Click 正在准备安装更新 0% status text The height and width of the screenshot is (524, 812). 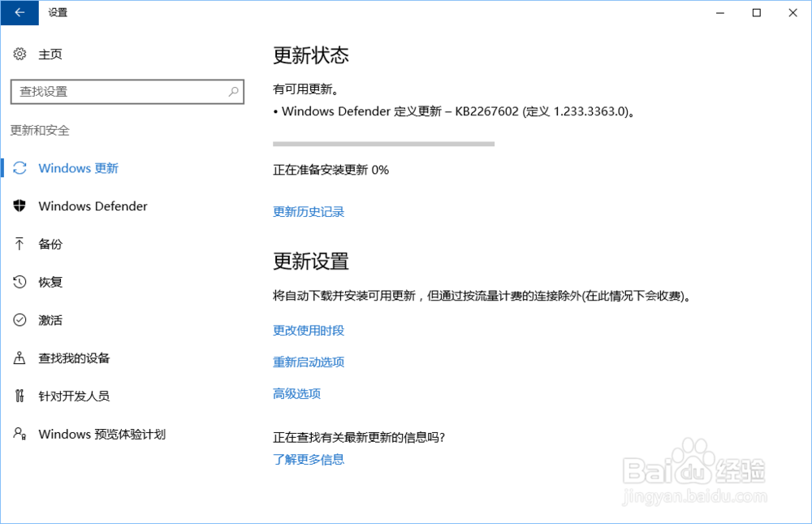[331, 170]
